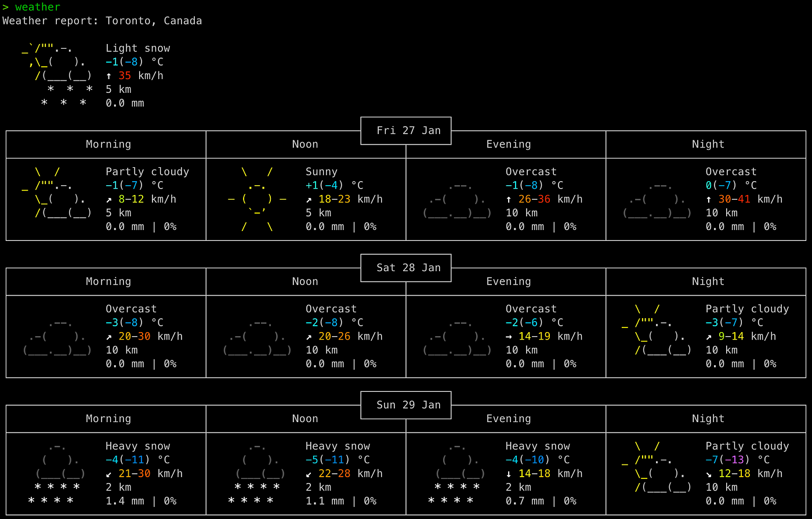812x519 pixels.
Task: Click the "1.4 mm | 0%" precipitation value
Action: tap(141, 501)
